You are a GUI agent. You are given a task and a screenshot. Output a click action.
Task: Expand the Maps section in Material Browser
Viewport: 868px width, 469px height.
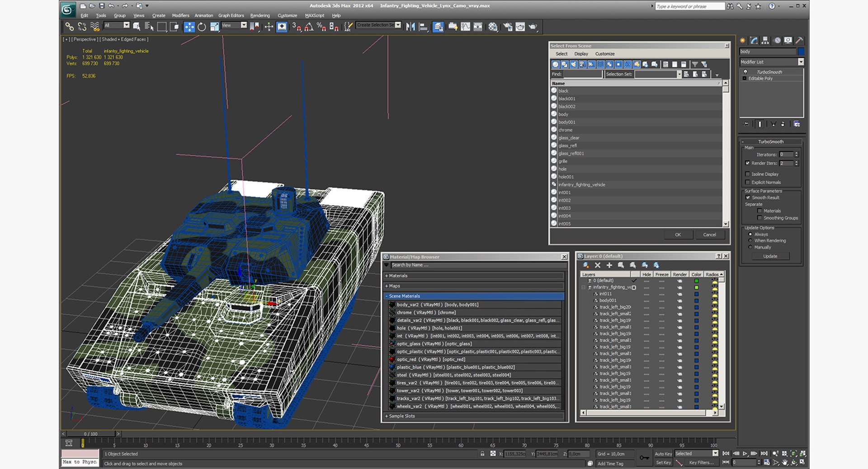click(474, 286)
